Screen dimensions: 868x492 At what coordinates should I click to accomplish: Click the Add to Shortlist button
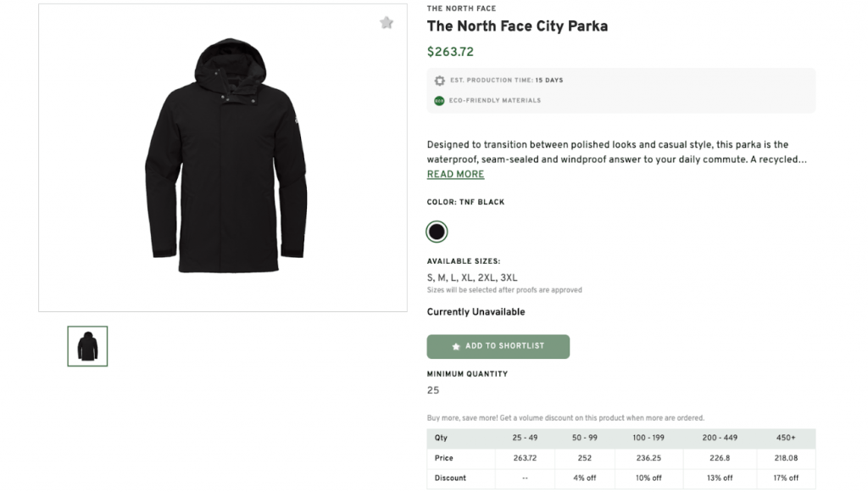[x=498, y=346]
